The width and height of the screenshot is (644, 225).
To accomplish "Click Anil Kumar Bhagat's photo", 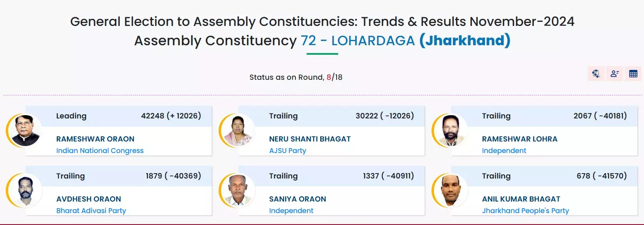I will coord(451,191).
